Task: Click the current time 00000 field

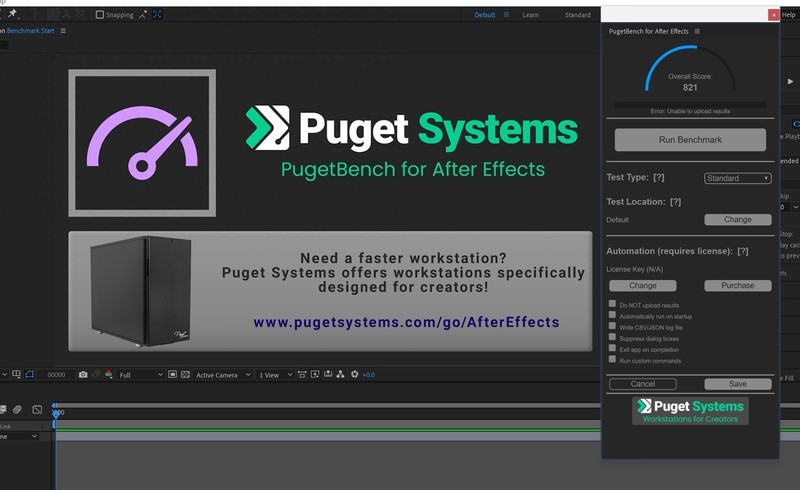Action: [56, 375]
